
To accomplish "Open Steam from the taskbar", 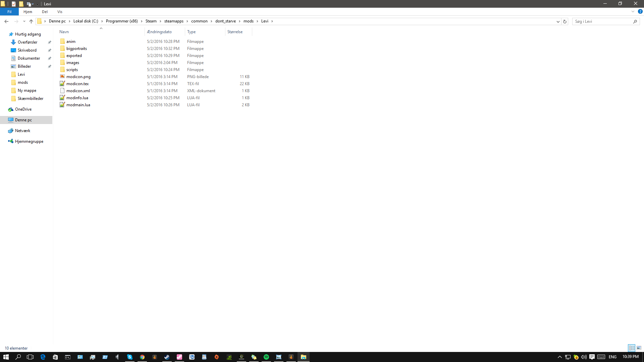I will [167, 357].
